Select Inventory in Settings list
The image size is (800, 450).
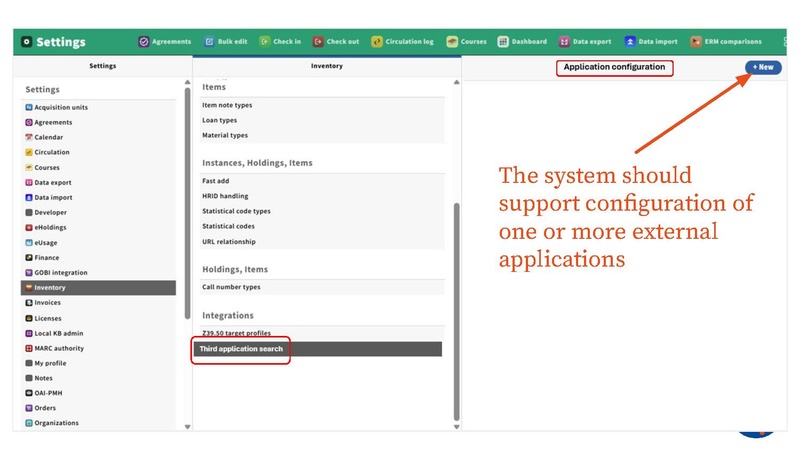pyautogui.click(x=50, y=288)
